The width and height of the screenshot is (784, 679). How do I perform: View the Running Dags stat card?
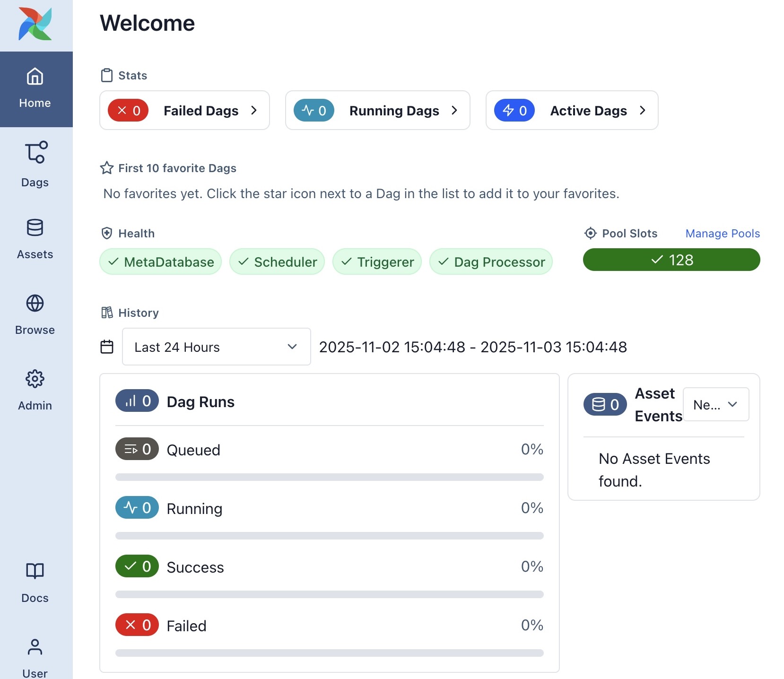(x=377, y=110)
